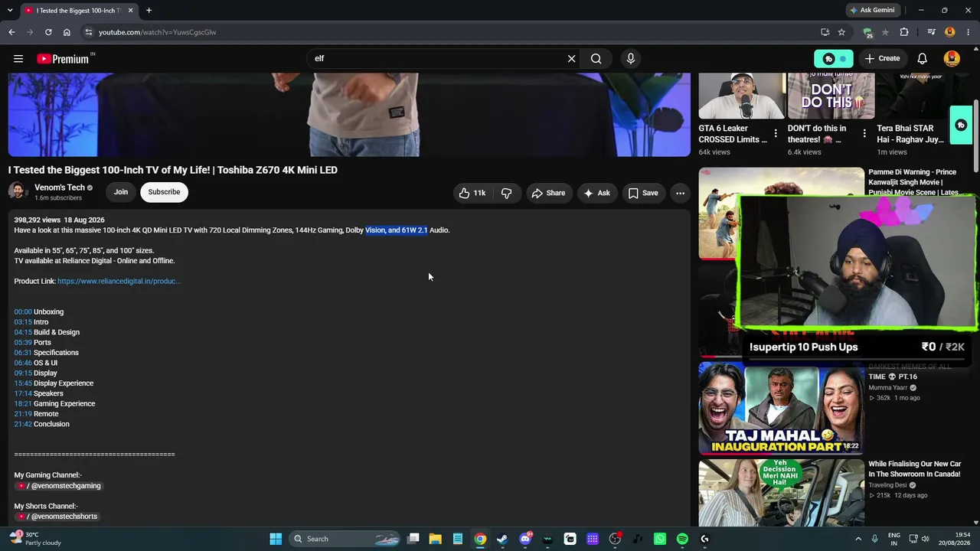Open the Venom's Tech channel name link

60,187
